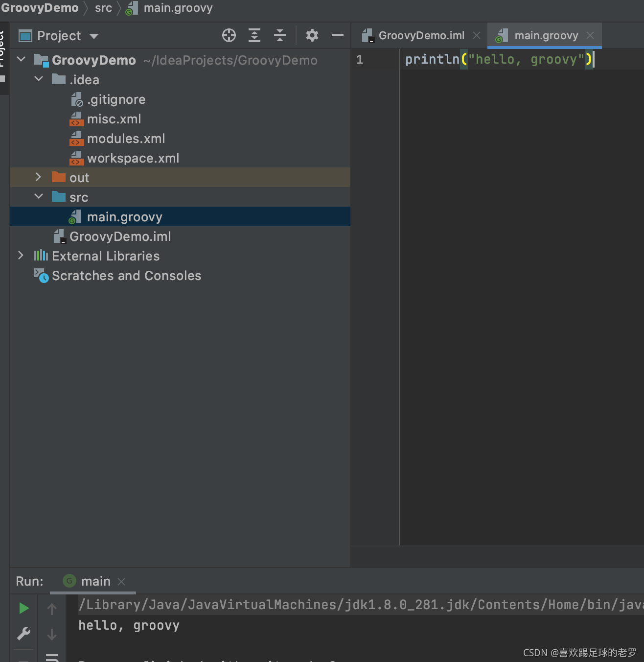Click the GroovyDemo.iml icon in tree
This screenshot has width=644, height=662.
[x=60, y=236]
